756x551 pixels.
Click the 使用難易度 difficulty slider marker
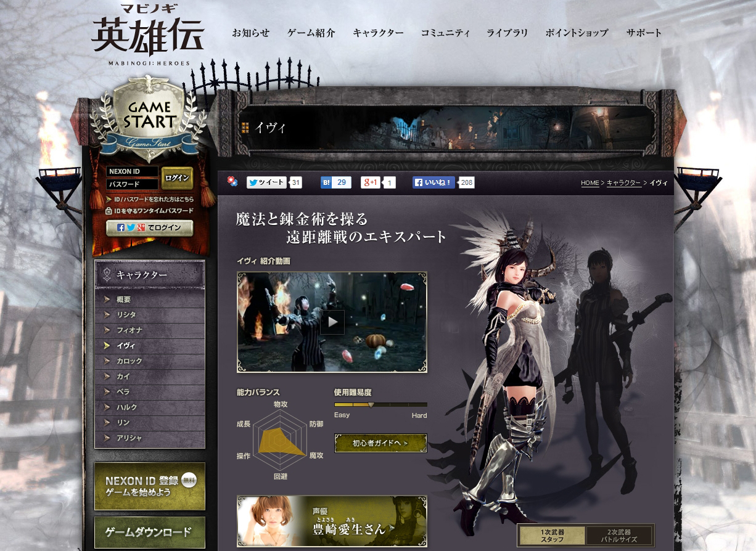point(371,405)
